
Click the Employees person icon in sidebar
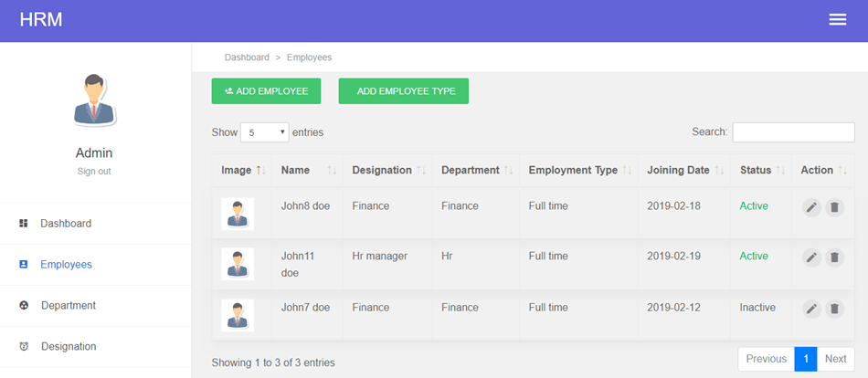23,265
